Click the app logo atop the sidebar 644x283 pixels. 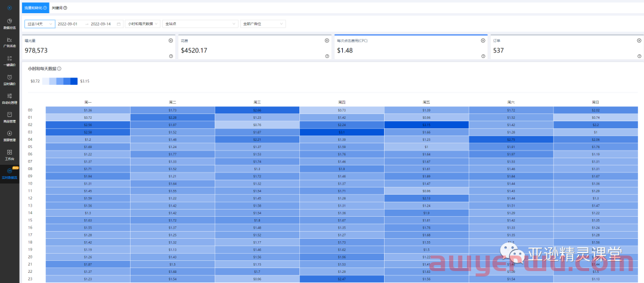click(10, 7)
